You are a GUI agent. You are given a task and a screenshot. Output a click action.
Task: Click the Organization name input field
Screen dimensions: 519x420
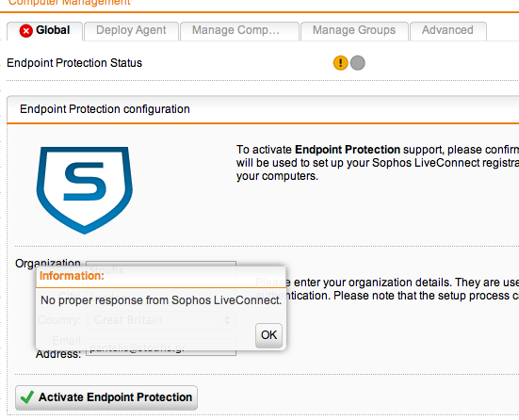click(161, 269)
